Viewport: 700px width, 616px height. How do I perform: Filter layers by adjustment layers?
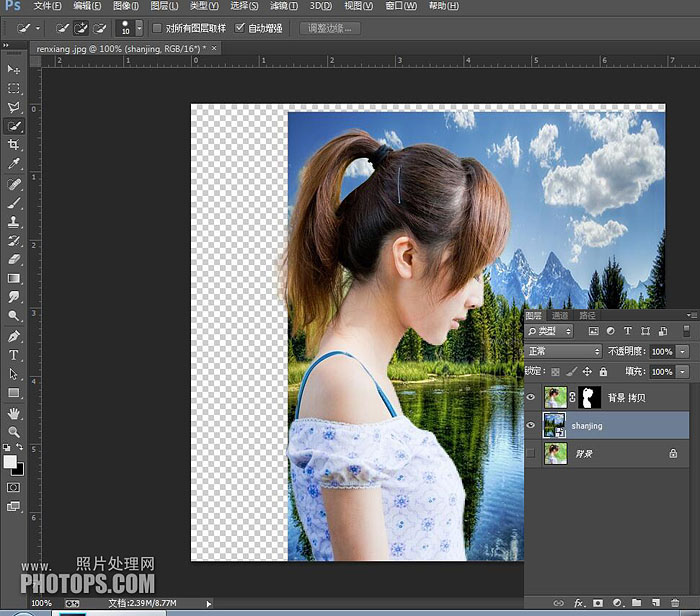point(611,331)
